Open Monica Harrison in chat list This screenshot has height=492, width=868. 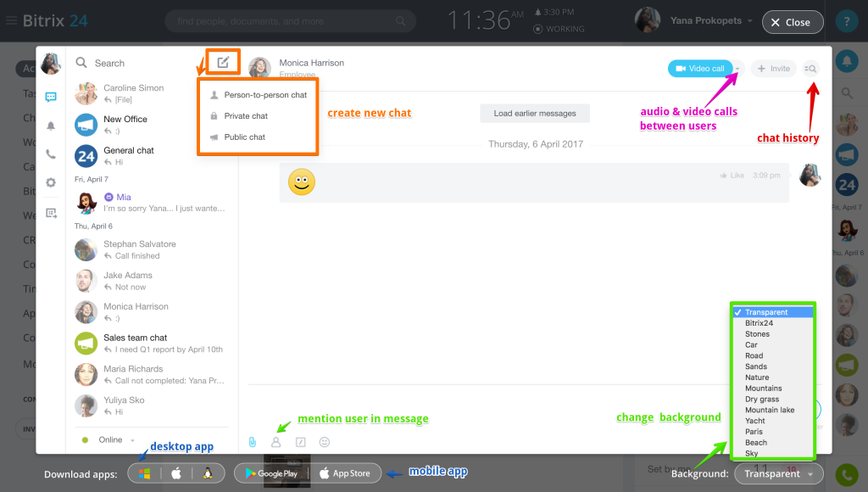[151, 312]
